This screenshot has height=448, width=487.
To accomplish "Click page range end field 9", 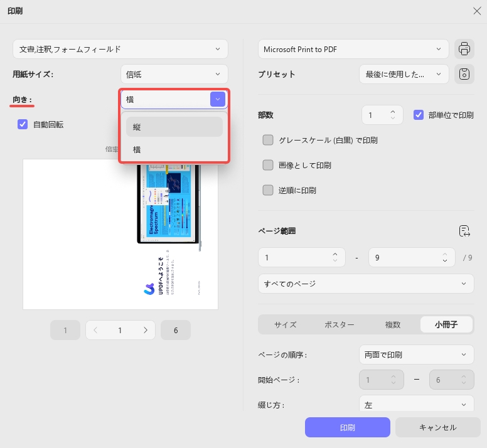I will (x=412, y=257).
